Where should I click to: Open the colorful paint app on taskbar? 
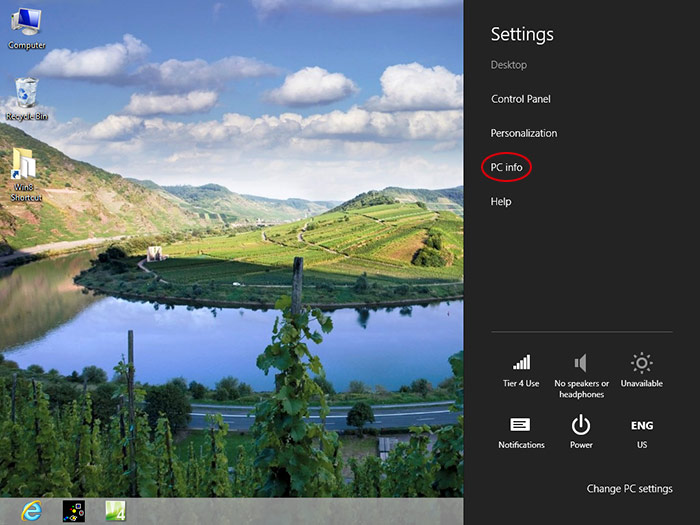74,511
